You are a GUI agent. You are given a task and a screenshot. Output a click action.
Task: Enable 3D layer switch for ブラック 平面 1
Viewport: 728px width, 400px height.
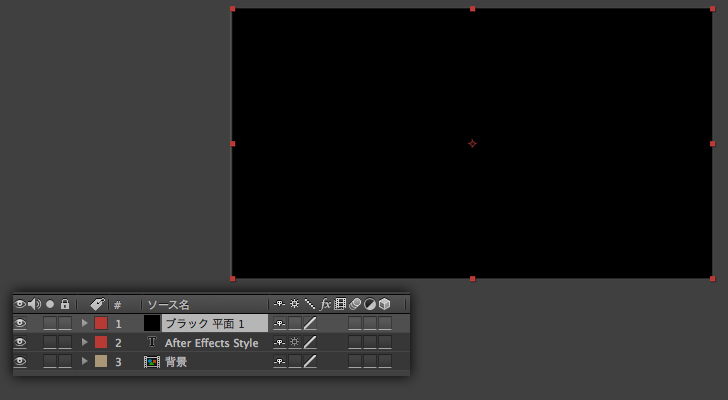(x=385, y=323)
